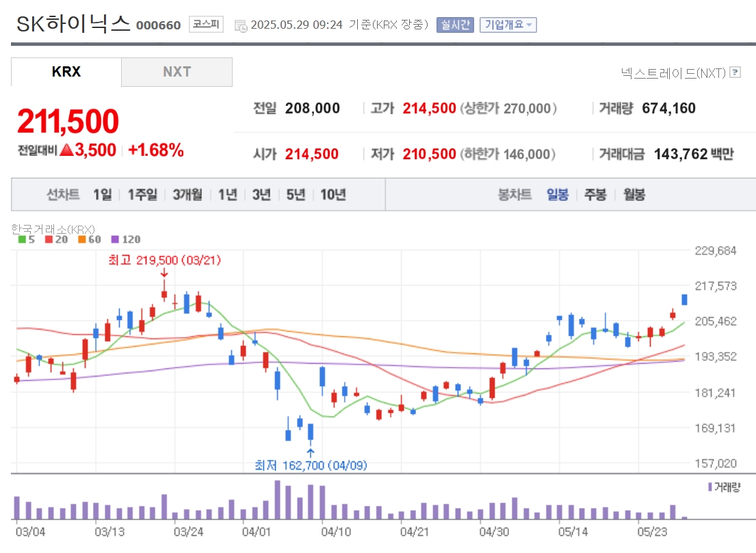Click the 04/01 date label on the axis
756x553 pixels.
pos(257,532)
